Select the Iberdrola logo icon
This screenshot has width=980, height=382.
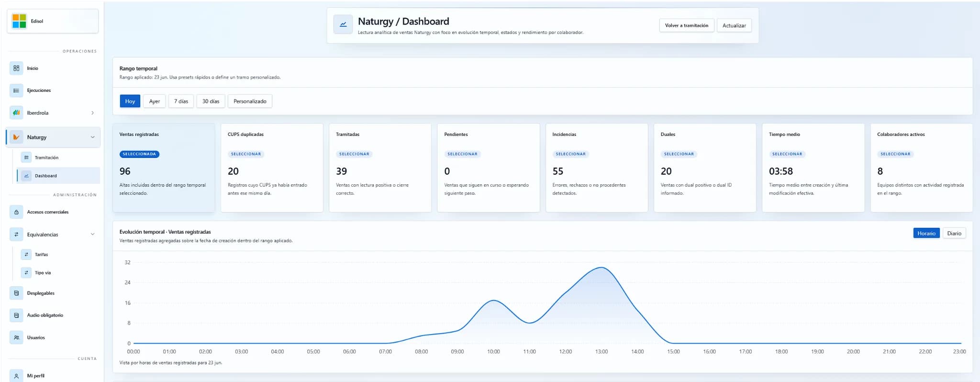[16, 113]
